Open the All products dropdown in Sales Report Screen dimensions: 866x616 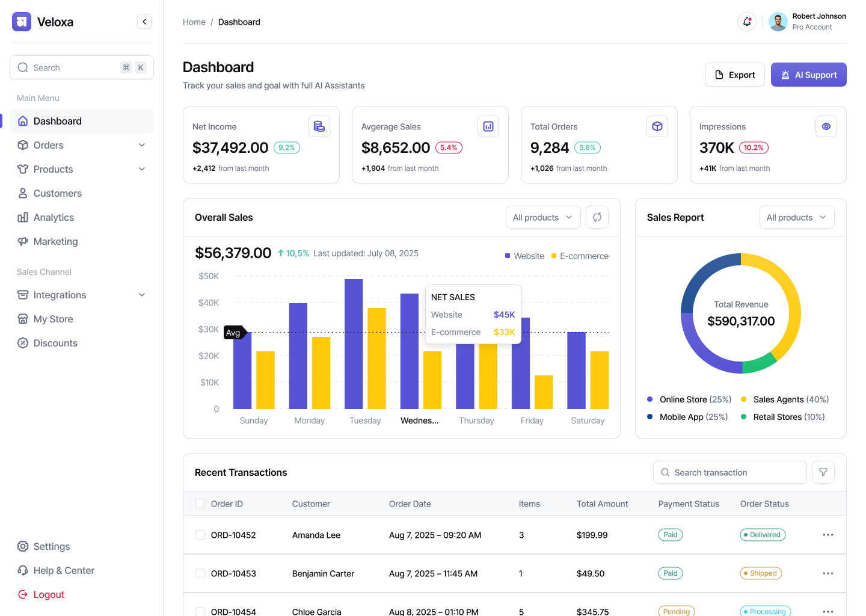click(x=797, y=217)
